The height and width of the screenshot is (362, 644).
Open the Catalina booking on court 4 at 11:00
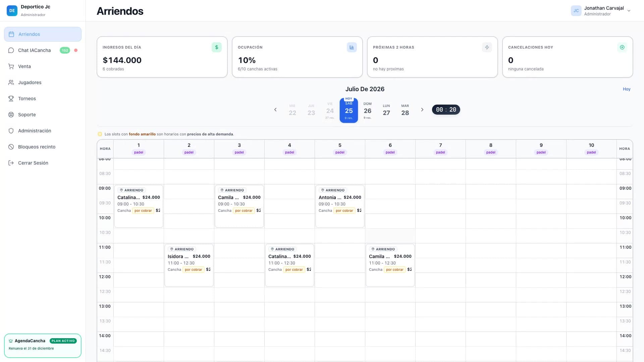(289, 265)
